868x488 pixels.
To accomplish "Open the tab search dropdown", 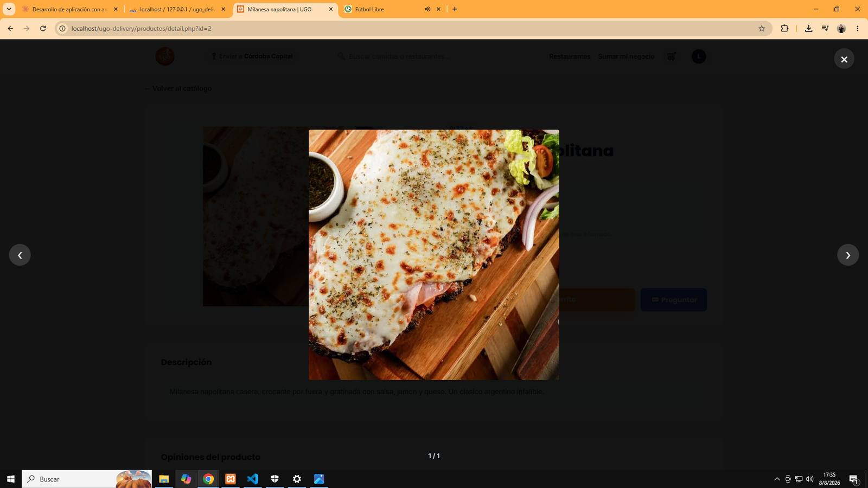I will 9,9.
